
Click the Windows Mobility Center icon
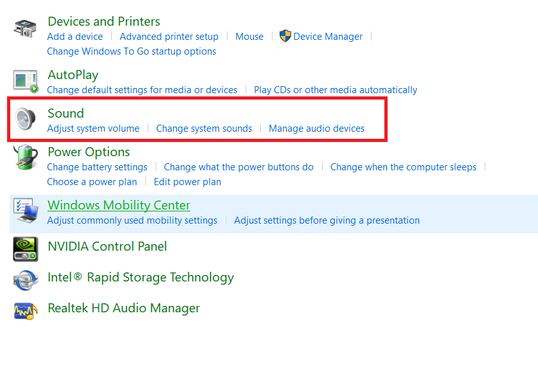point(26,211)
